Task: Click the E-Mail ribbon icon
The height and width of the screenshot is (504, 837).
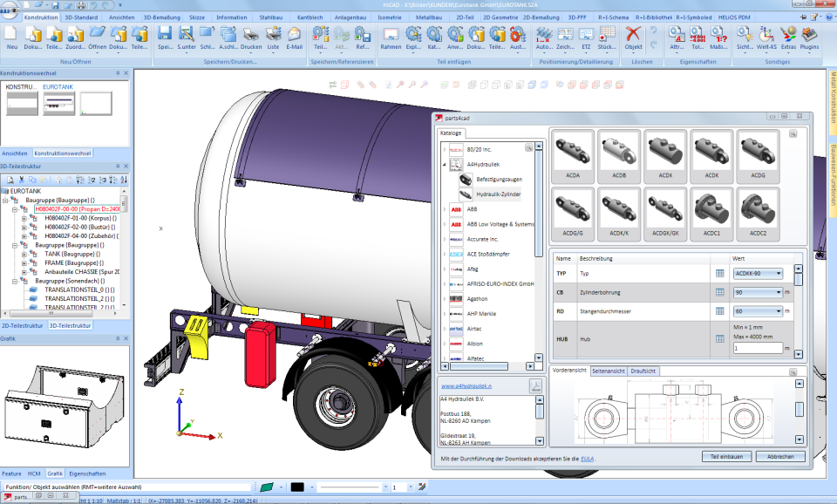Action: click(x=295, y=35)
